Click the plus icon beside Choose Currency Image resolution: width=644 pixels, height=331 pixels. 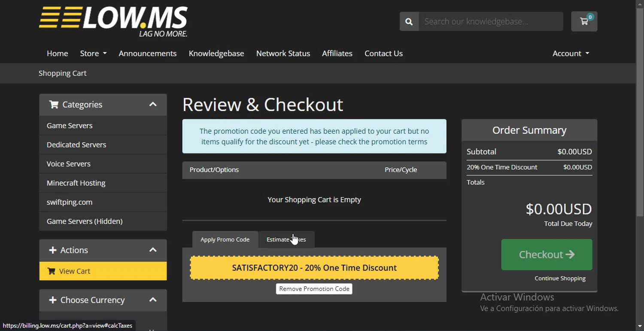click(53, 300)
